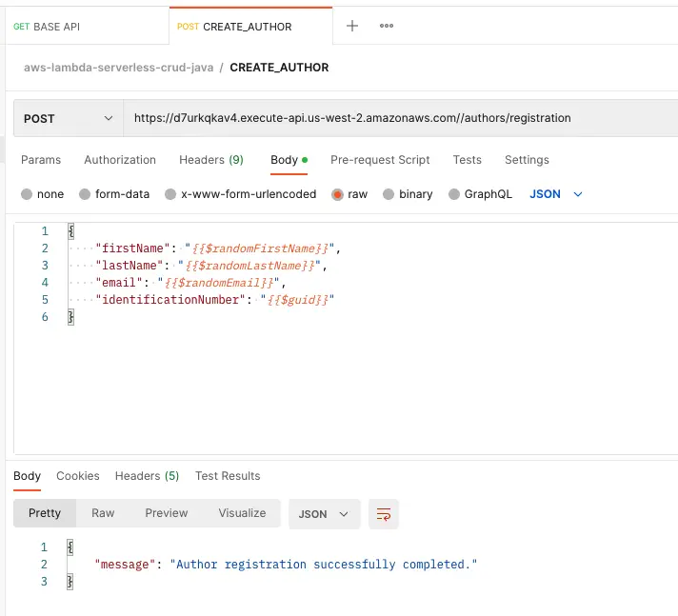This screenshot has height=616, width=678.
Task: Click the CREATE_AUTHOR request name in breadcrumb
Action: pyautogui.click(x=279, y=68)
